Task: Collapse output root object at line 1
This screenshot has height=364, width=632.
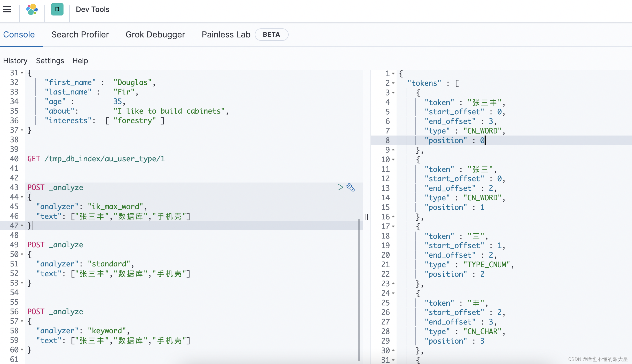Action: 393,74
